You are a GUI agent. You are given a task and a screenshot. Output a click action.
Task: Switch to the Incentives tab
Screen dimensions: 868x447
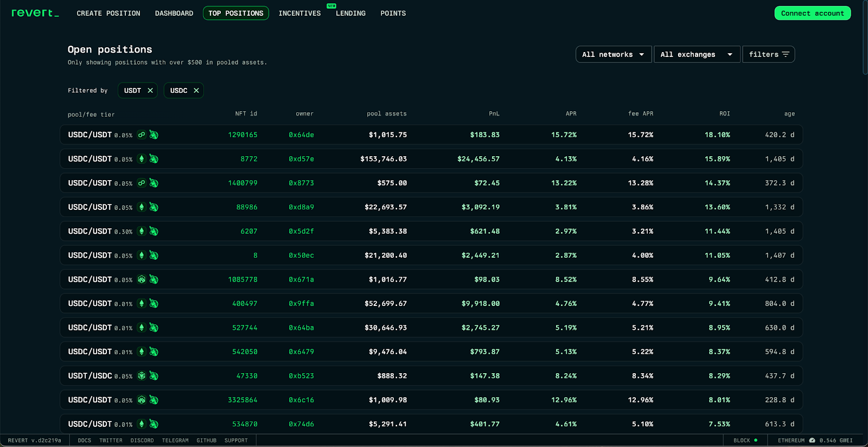(300, 13)
